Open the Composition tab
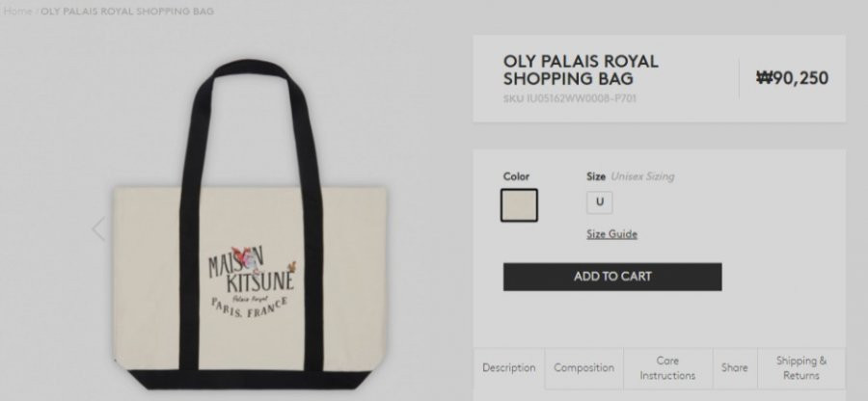This screenshot has width=868, height=401. tap(584, 368)
